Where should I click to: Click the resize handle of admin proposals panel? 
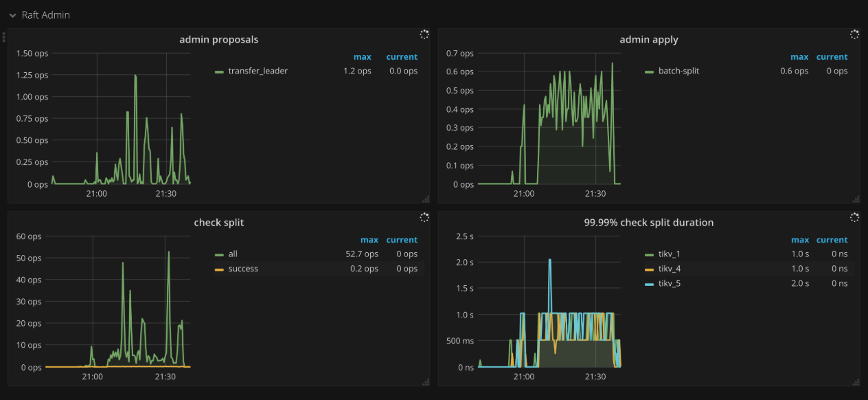point(426,199)
